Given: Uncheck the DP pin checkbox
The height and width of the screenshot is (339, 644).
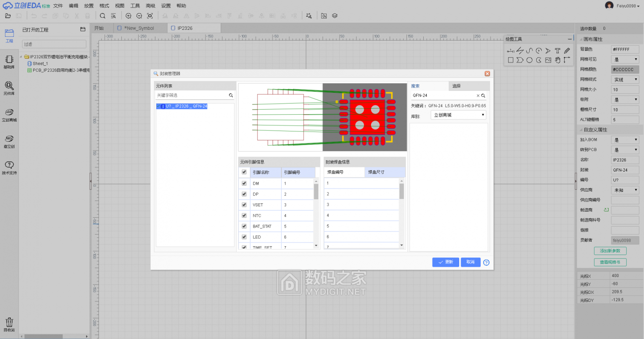Looking at the screenshot, I should click(x=244, y=194).
